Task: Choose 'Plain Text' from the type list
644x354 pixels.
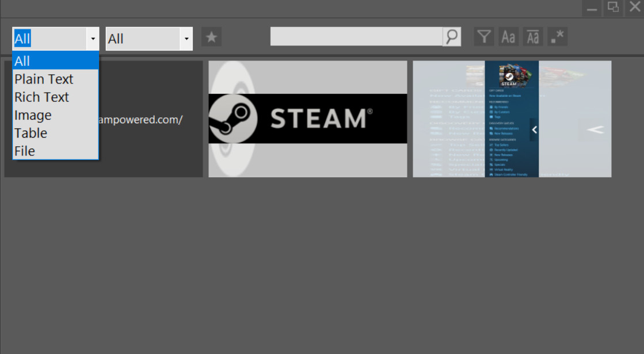Action: coord(55,79)
